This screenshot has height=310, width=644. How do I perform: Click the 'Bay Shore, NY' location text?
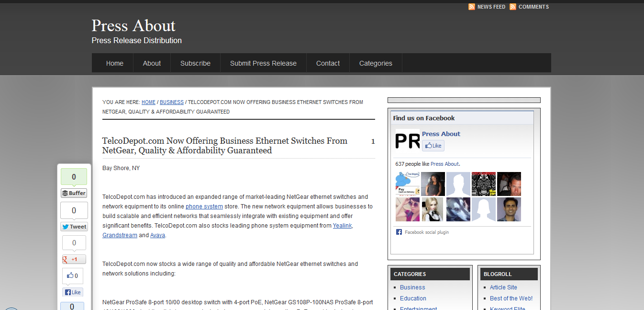121,168
